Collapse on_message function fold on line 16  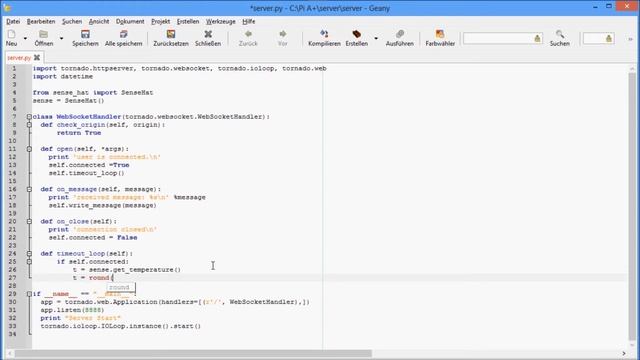click(x=29, y=189)
